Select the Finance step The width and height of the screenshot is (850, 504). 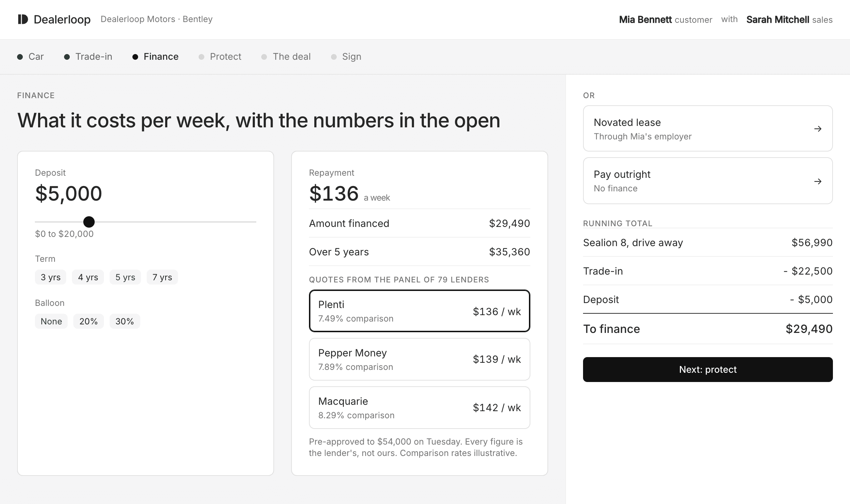(x=156, y=57)
